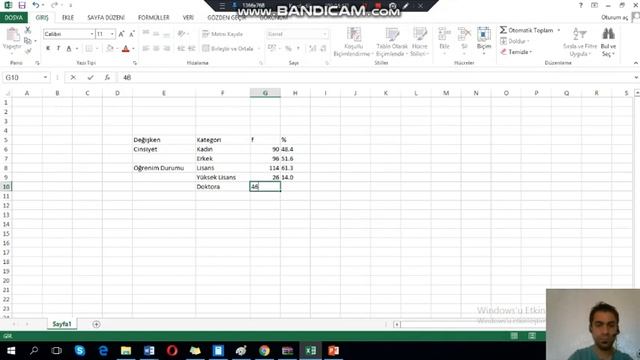The width and height of the screenshot is (640, 360).
Task: Toggle bold K formatting
Action: click(48, 49)
